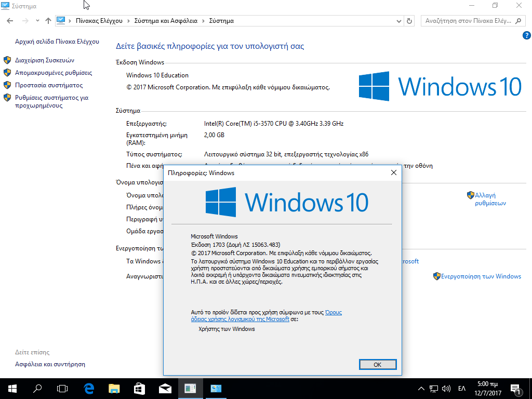
Task: Open Action Center notifications icon
Action: coord(516,390)
